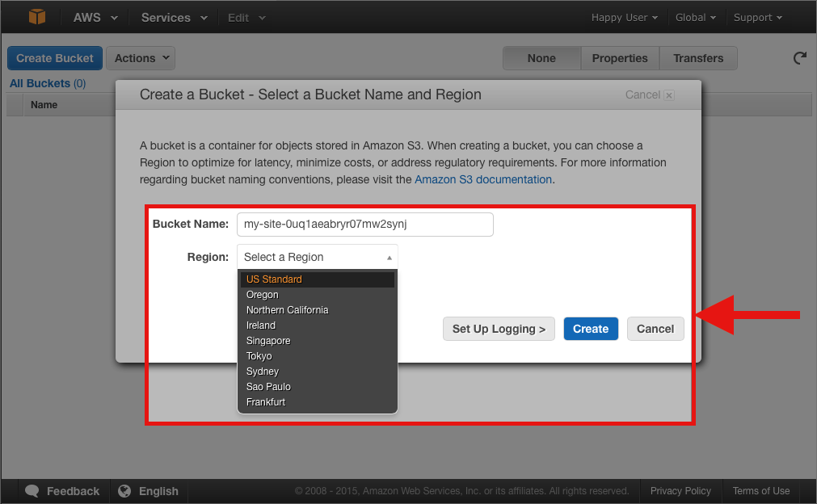This screenshot has width=817, height=504.
Task: Select US Standard region
Action: [318, 279]
